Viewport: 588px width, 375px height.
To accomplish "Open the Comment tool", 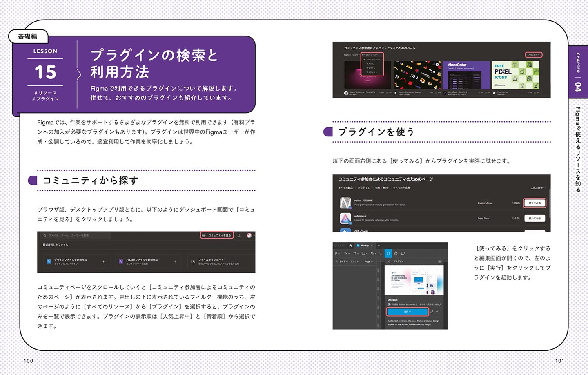I will point(403,253).
